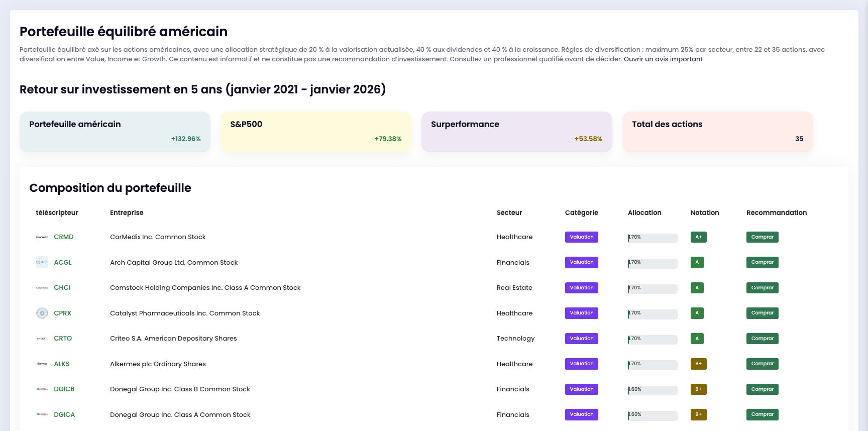This screenshot has width=868, height=431.
Task: Click the CorMedix company logo icon
Action: (x=42, y=237)
